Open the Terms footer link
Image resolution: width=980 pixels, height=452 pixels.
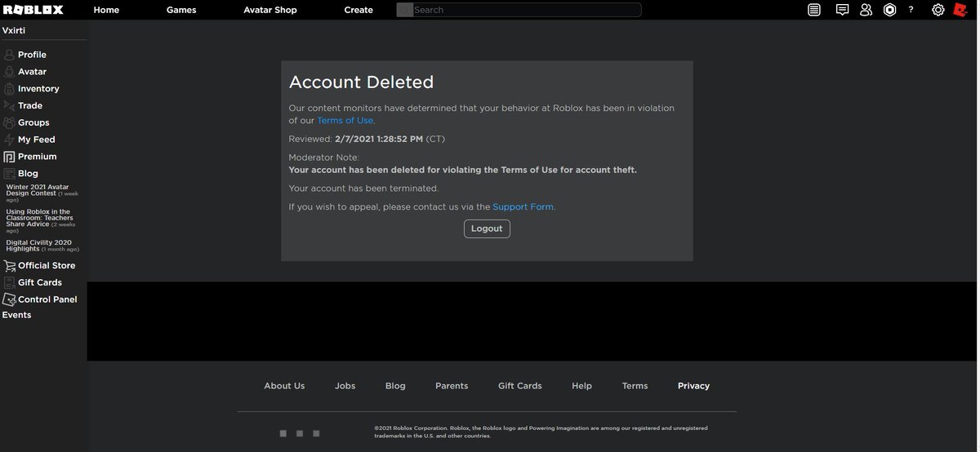click(x=635, y=386)
